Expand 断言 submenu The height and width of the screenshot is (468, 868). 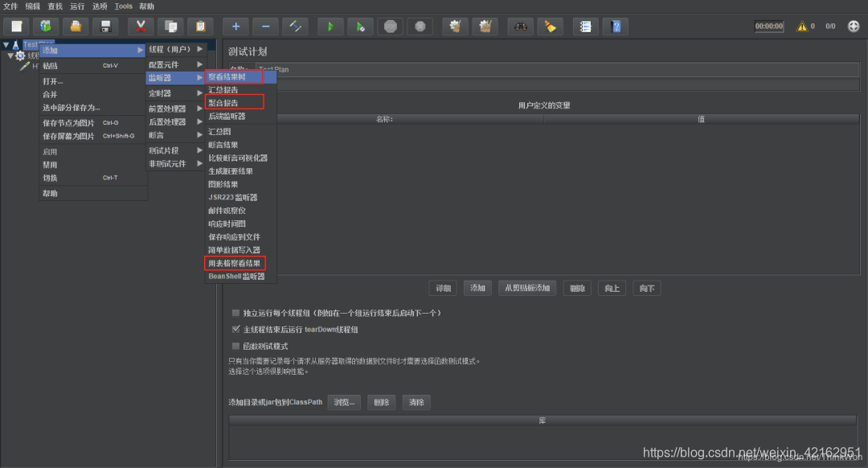pos(176,135)
